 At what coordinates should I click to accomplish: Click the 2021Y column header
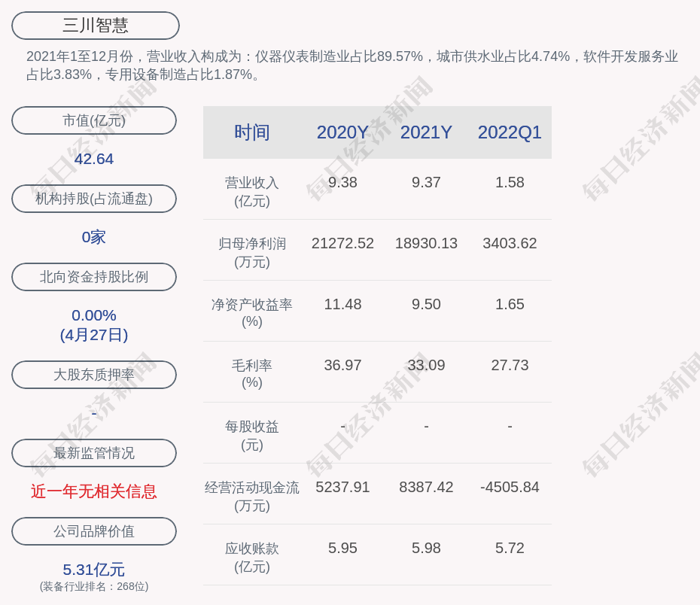(426, 132)
